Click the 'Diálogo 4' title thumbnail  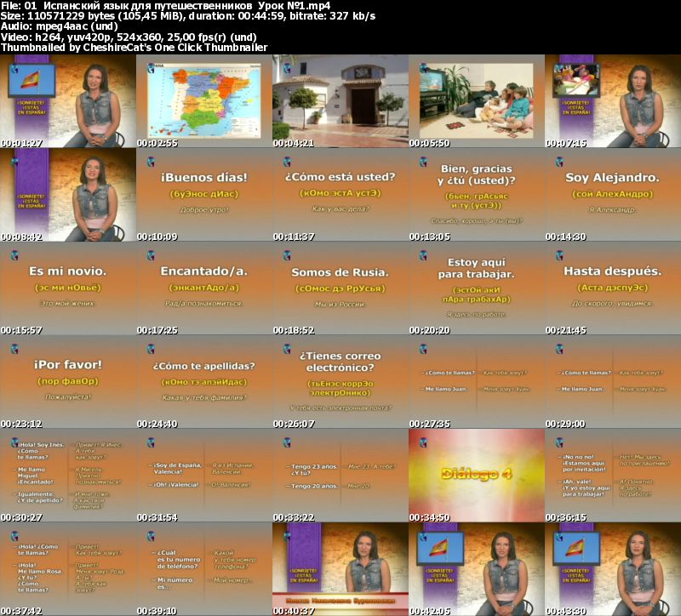pyautogui.click(x=476, y=476)
